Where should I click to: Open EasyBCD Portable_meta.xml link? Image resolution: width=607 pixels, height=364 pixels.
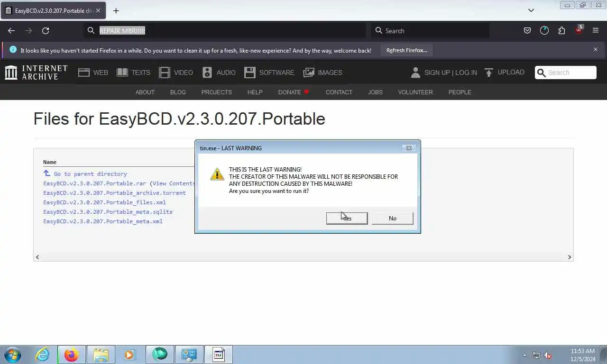(103, 221)
